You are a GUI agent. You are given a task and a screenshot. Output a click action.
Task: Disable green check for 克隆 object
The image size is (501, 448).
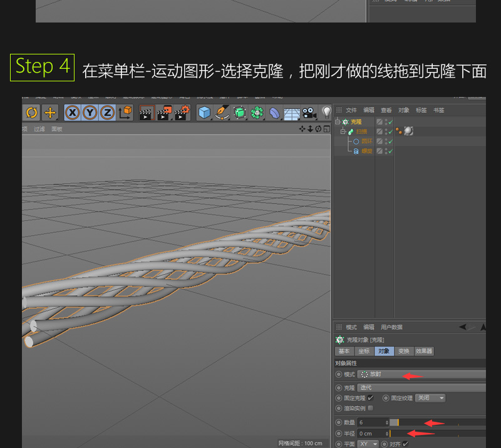point(390,122)
